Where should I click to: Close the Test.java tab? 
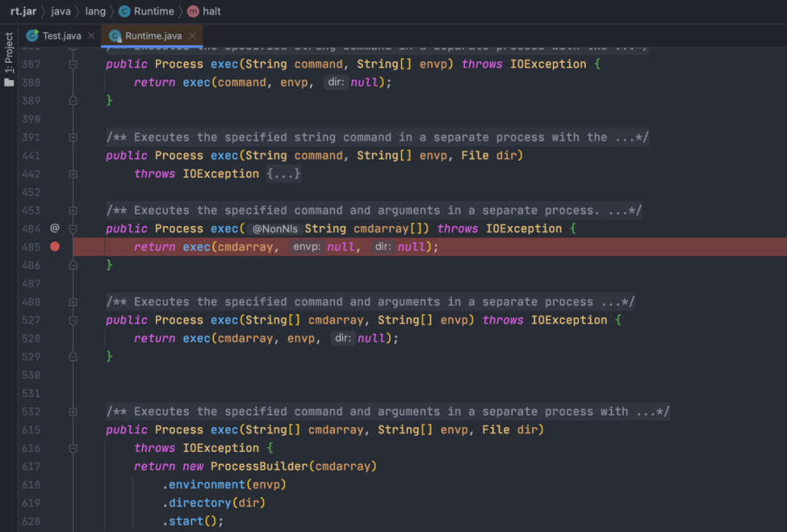[x=91, y=36]
